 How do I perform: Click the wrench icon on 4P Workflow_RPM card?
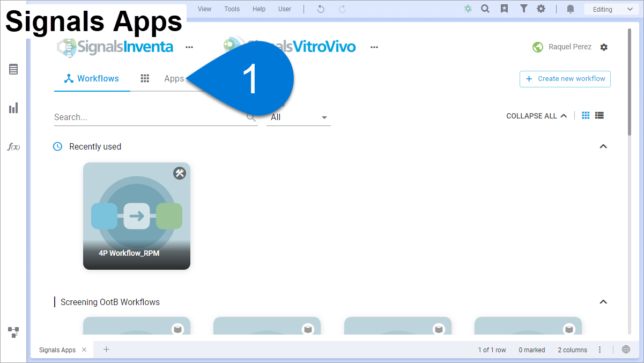click(180, 173)
